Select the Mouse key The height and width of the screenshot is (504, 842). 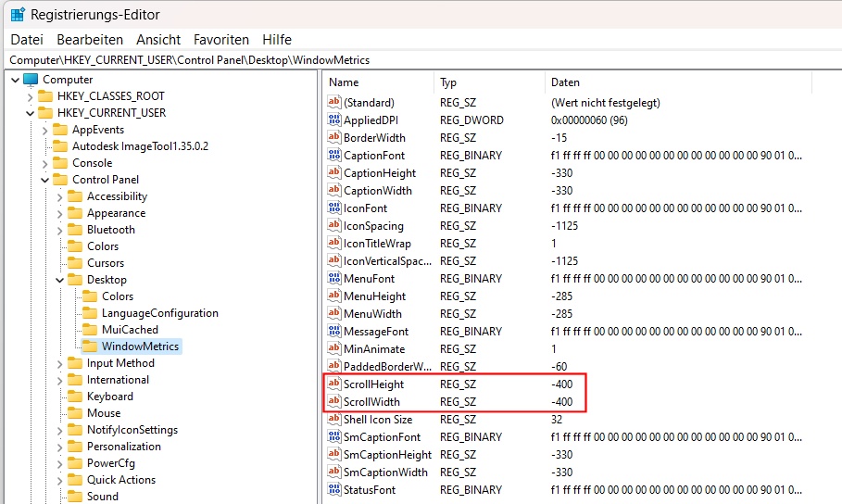coord(104,413)
